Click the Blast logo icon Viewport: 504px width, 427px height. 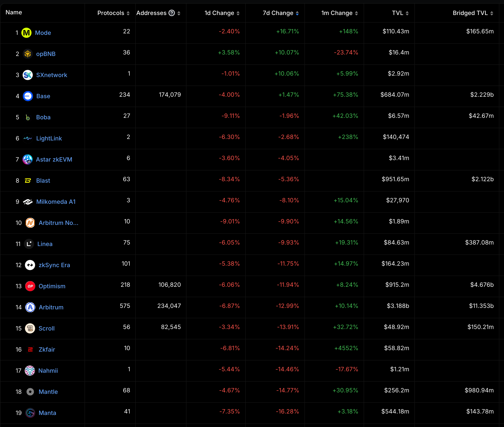[28, 181]
